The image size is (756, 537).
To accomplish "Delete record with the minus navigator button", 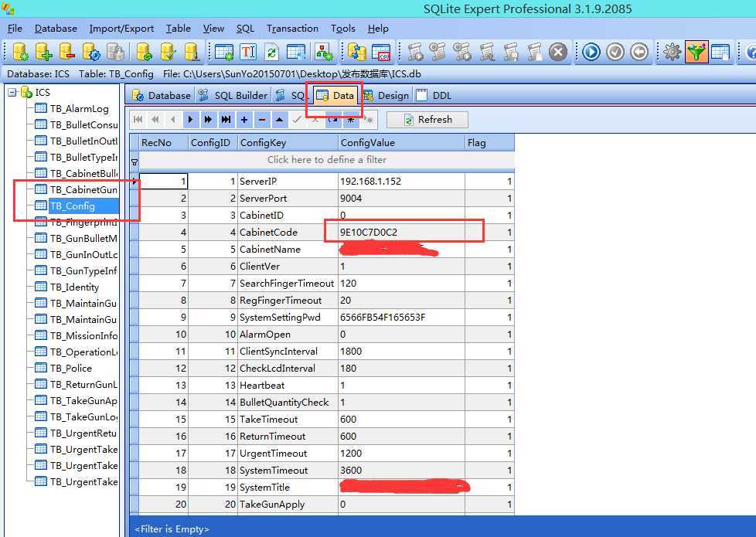I will [262, 120].
